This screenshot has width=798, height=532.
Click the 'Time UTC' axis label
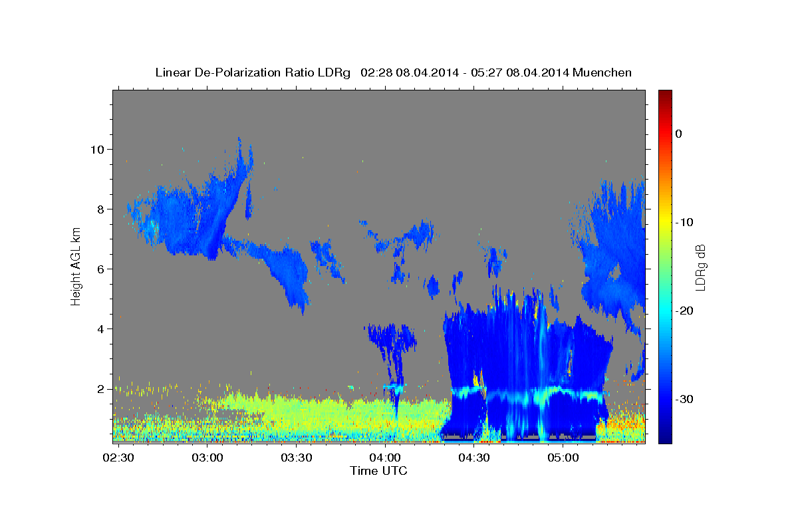pyautogui.click(x=378, y=471)
